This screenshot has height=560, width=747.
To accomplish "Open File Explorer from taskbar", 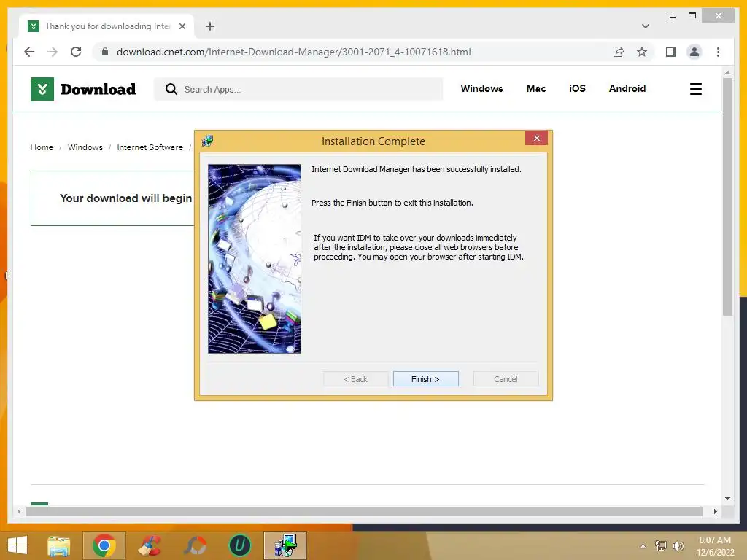I will coord(58,545).
